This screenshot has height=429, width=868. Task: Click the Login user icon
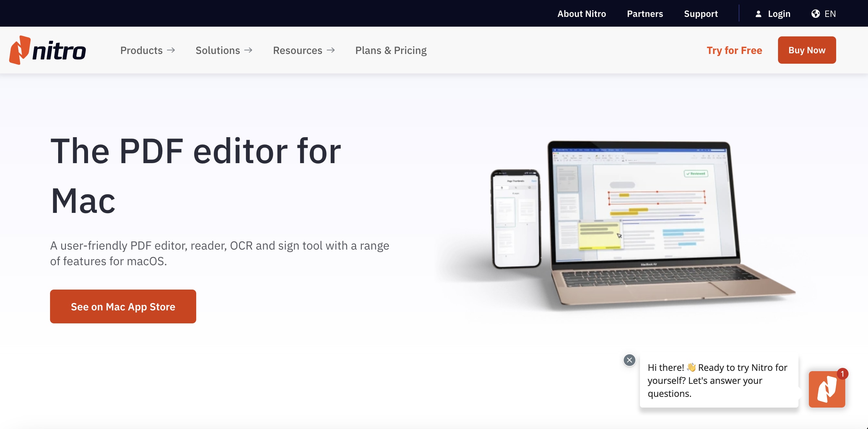pos(759,13)
